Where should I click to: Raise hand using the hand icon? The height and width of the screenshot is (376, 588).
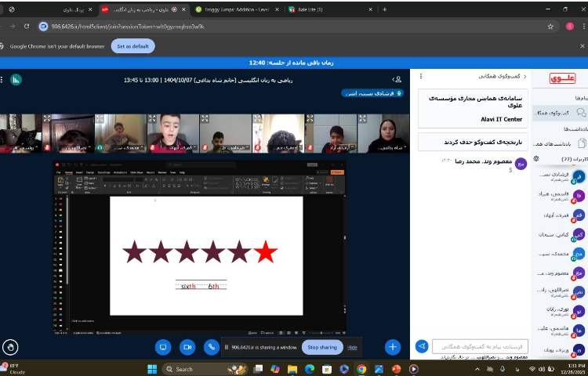(10, 347)
